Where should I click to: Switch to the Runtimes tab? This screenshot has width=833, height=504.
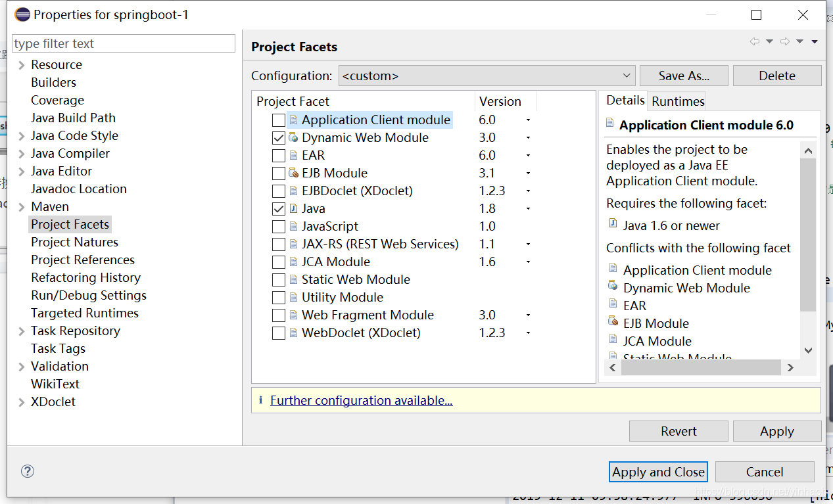point(678,101)
